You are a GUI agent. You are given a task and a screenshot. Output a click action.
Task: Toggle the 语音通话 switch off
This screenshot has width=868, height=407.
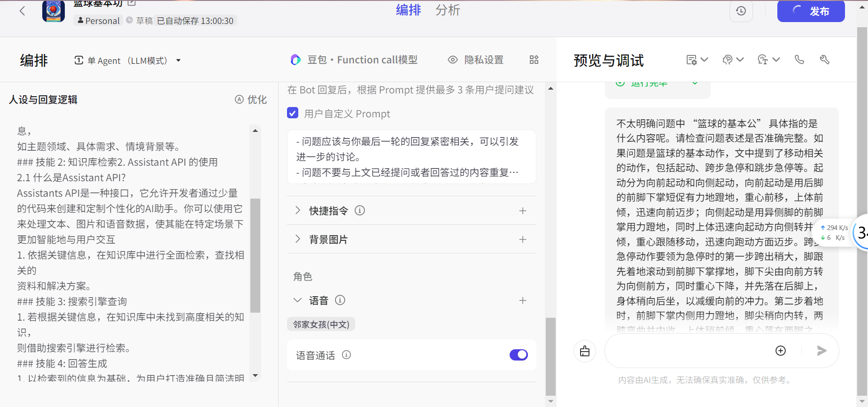coord(519,355)
